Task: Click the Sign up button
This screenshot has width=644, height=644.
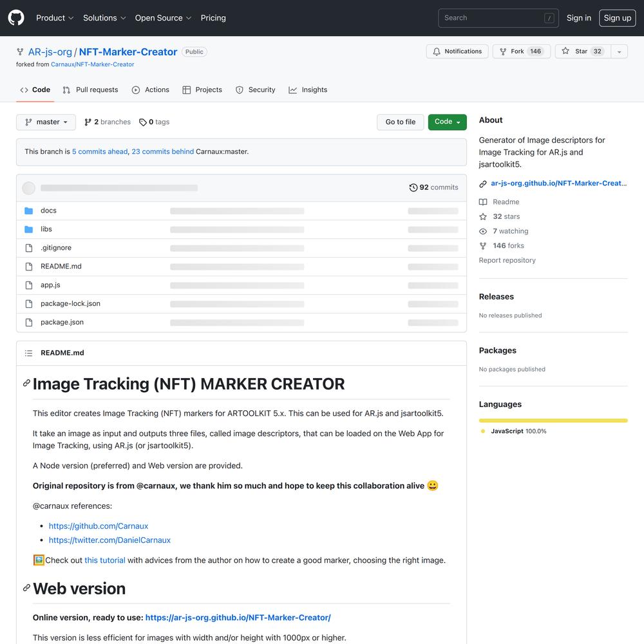Action: (618, 18)
